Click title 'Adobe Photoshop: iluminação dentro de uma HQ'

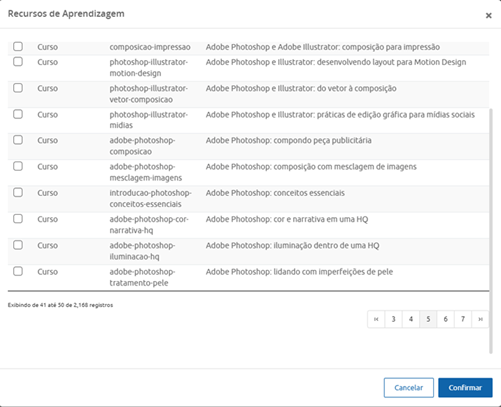(292, 246)
